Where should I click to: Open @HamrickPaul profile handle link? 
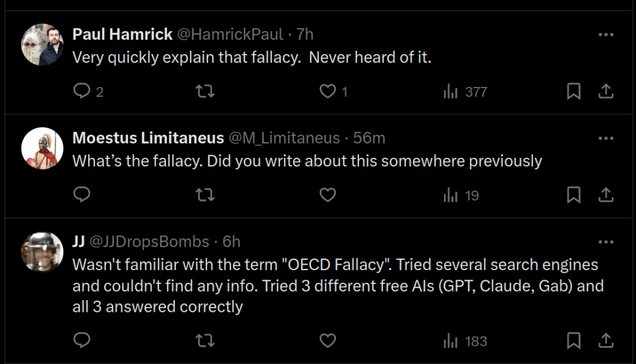[x=230, y=35]
